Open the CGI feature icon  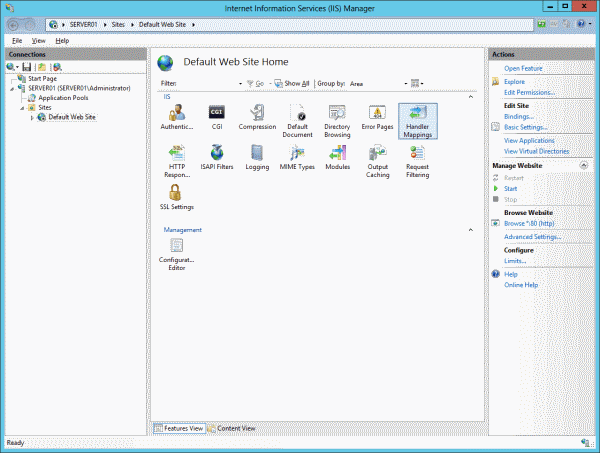(x=217, y=117)
